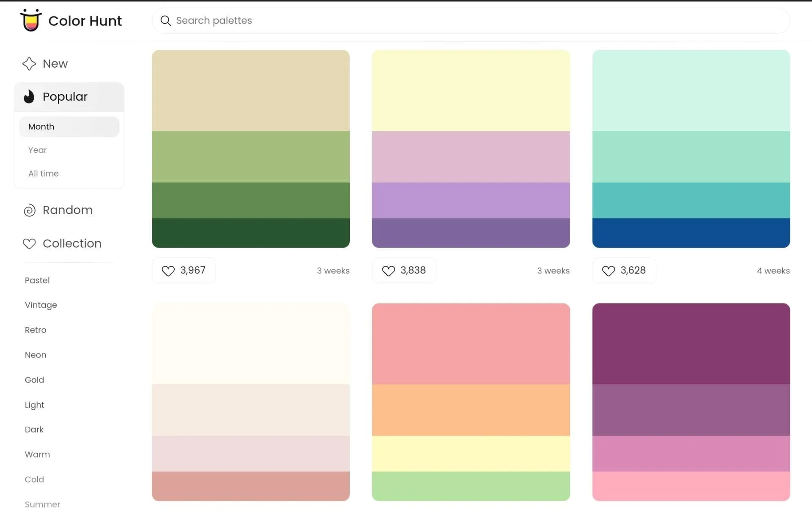Click the search magnifier icon
Image resolution: width=812 pixels, height=510 pixels.
[166, 21]
